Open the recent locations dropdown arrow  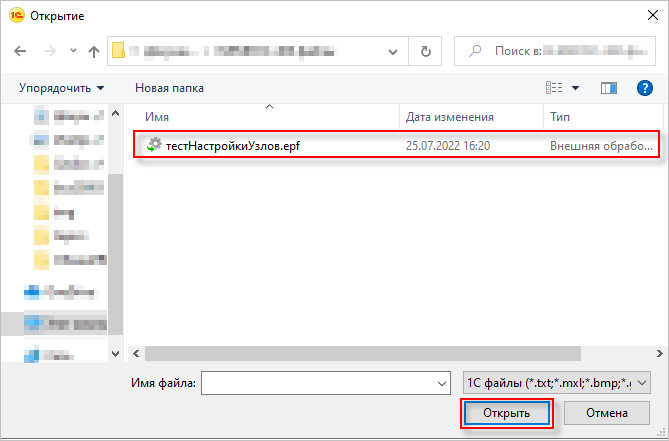click(x=72, y=51)
